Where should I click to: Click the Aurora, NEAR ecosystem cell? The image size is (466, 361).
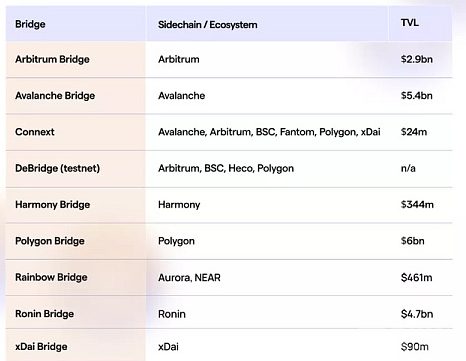tap(189, 278)
